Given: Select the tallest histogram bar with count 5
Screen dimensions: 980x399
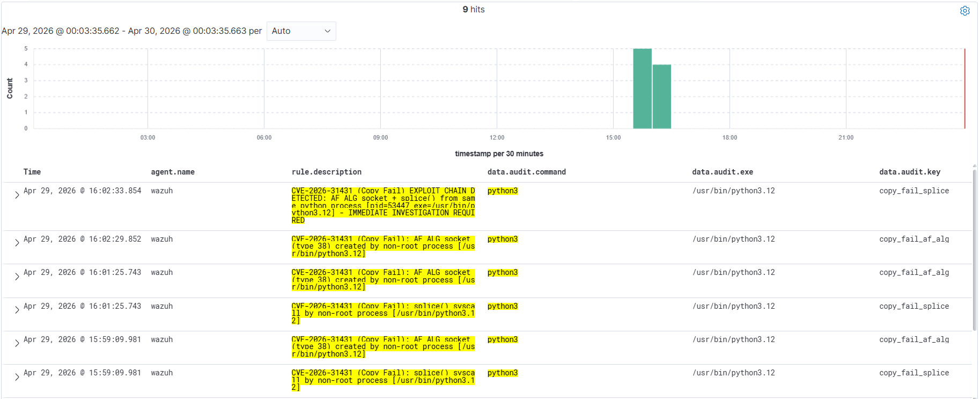Looking at the screenshot, I should (642, 89).
